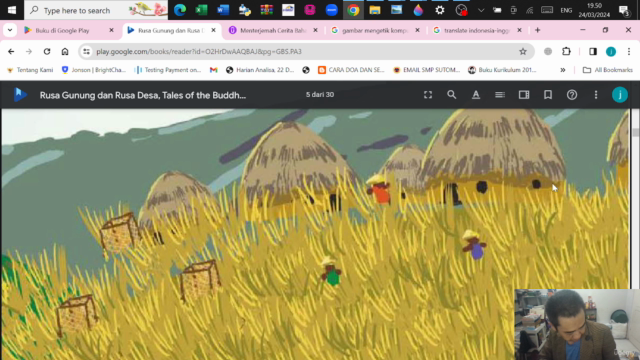
Task: Toggle the side panel view icon
Action: [x=524, y=95]
